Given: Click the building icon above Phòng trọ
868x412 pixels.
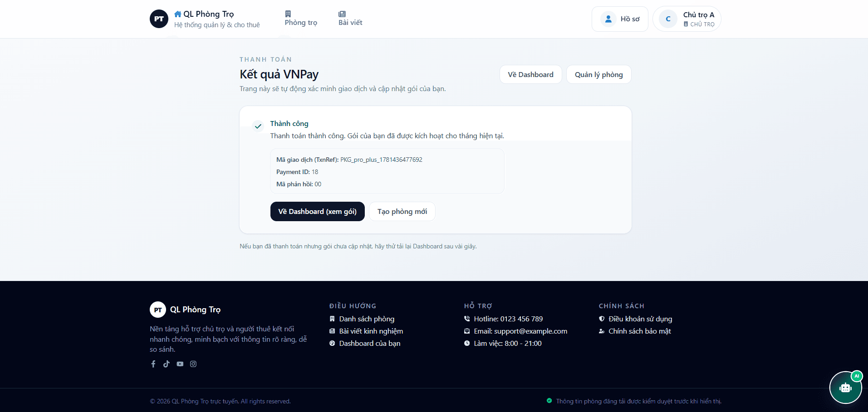Looking at the screenshot, I should point(288,14).
